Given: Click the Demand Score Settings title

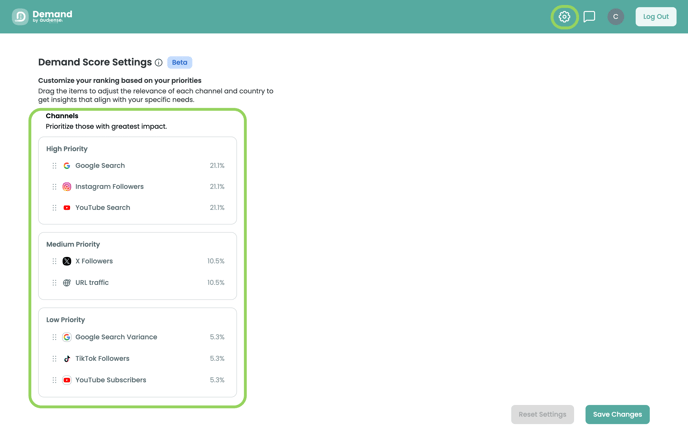Looking at the screenshot, I should [x=95, y=62].
